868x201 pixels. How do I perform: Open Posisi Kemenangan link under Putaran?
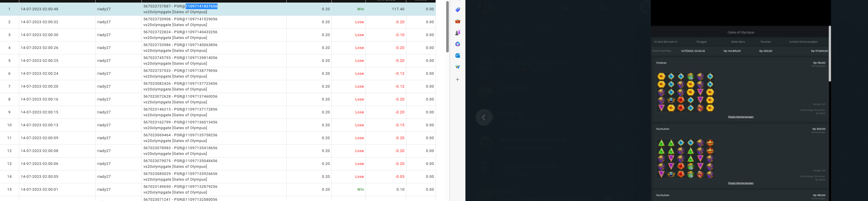click(741, 117)
